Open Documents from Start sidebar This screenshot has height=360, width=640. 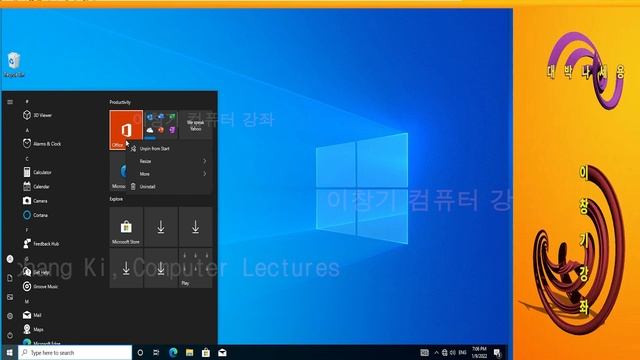coord(10,278)
